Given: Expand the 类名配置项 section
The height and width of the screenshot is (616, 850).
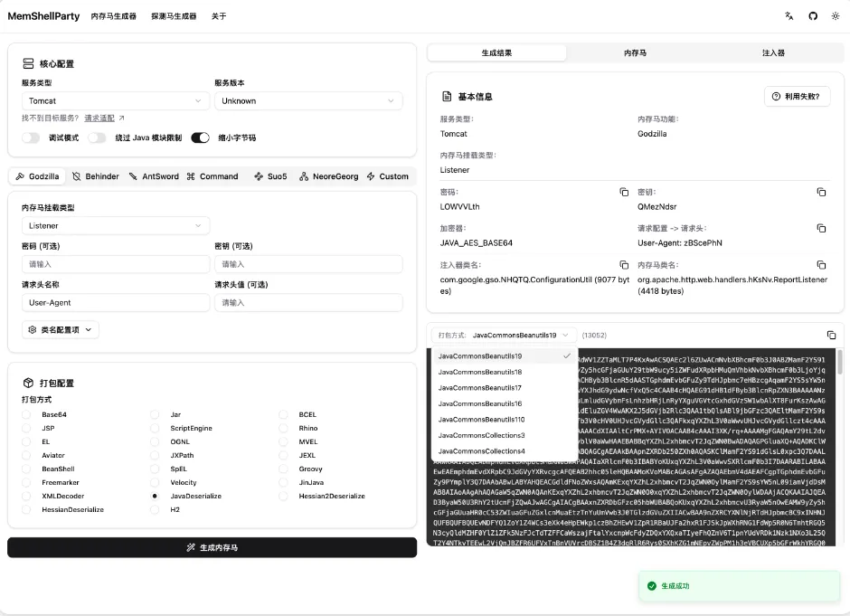Looking at the screenshot, I should pyautogui.click(x=61, y=329).
